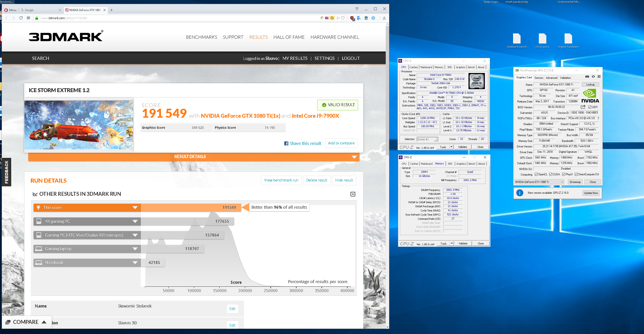
Task: Switch to the Advanced tab in GPU-Z
Action: tap(552, 78)
